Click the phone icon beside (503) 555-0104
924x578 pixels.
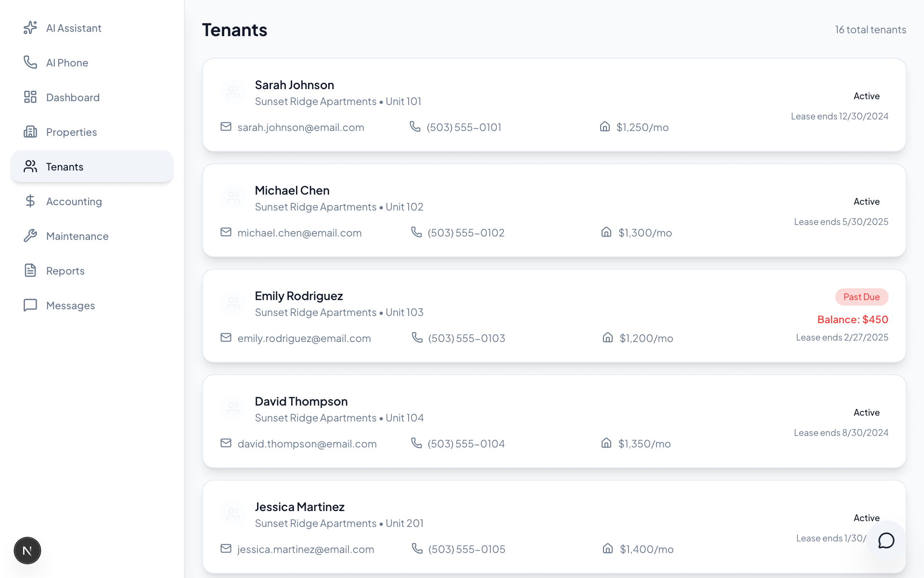point(416,443)
